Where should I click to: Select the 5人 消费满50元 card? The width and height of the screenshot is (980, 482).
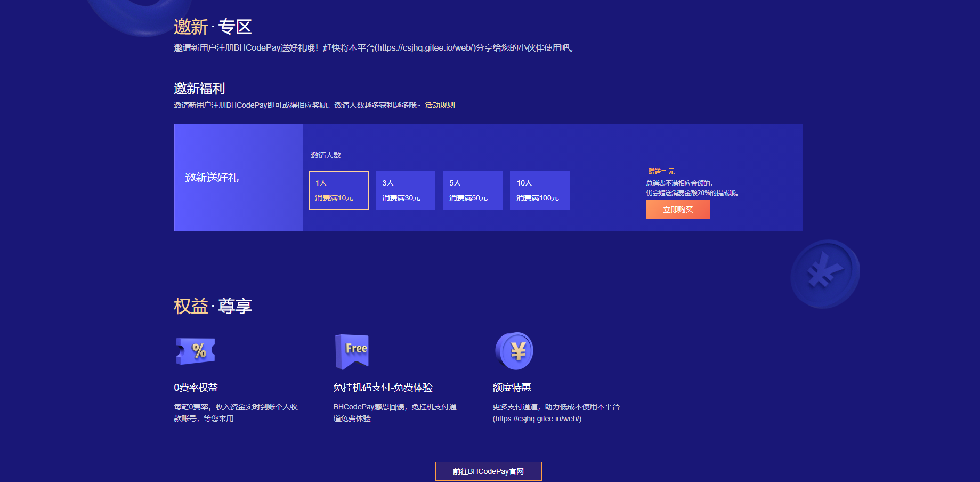coord(472,190)
